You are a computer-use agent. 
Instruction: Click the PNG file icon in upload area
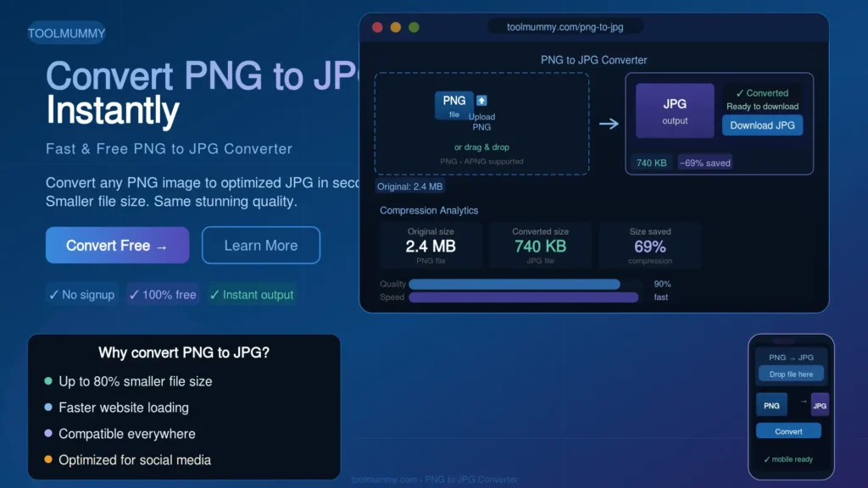454,105
